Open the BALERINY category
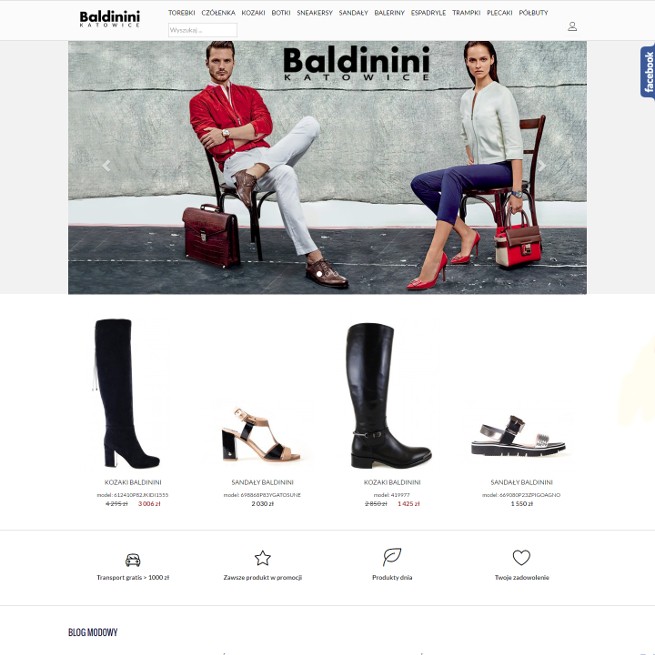This screenshot has width=655, height=655. pyautogui.click(x=389, y=13)
